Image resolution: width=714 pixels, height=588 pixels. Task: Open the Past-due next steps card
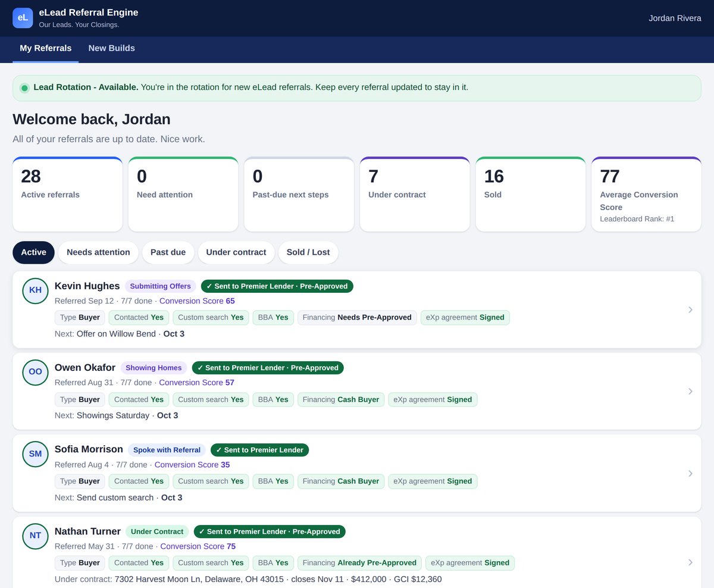click(x=299, y=194)
